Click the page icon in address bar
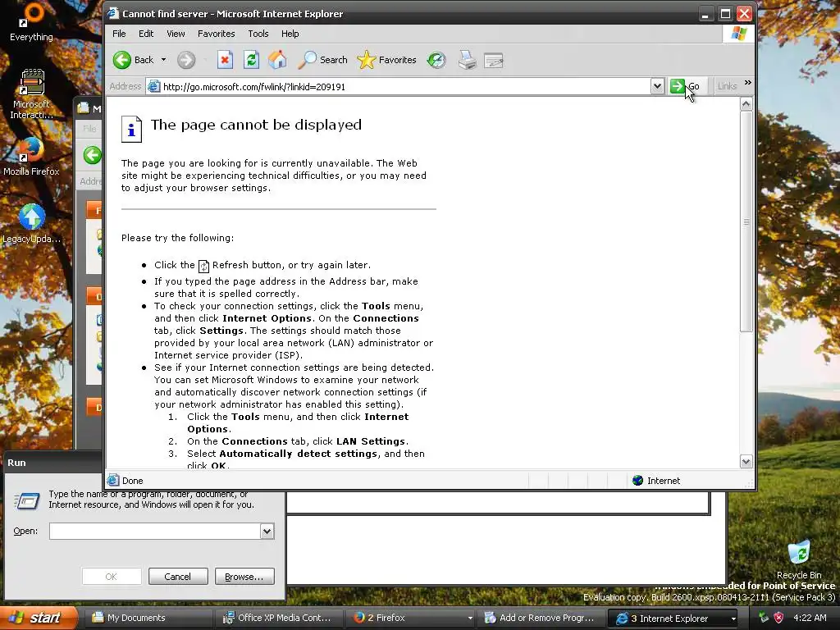The image size is (840, 630). [153, 86]
